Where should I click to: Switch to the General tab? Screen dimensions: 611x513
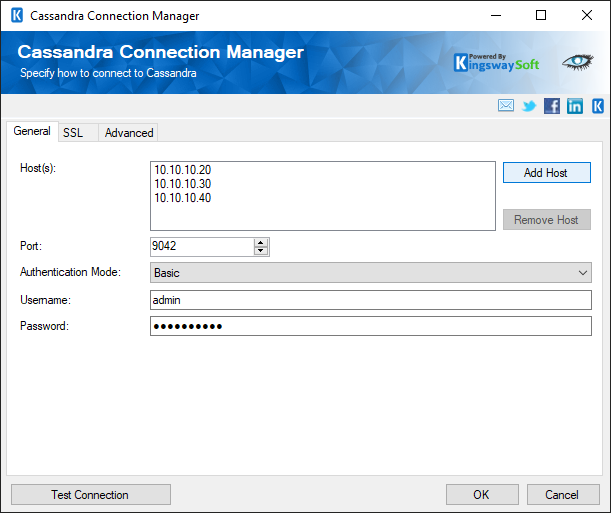tap(32, 131)
